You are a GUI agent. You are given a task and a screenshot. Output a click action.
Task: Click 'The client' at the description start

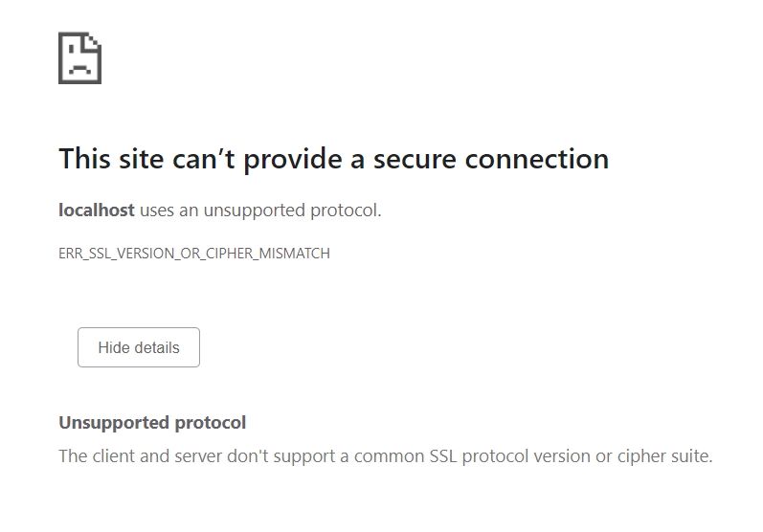[x=94, y=455]
